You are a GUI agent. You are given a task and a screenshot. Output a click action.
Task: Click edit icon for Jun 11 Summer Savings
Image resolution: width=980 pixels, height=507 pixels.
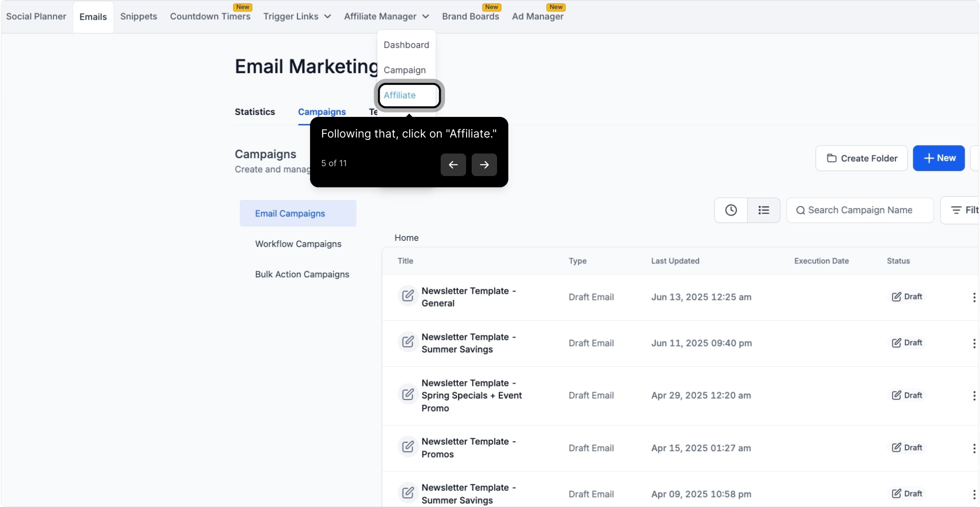pyautogui.click(x=408, y=342)
